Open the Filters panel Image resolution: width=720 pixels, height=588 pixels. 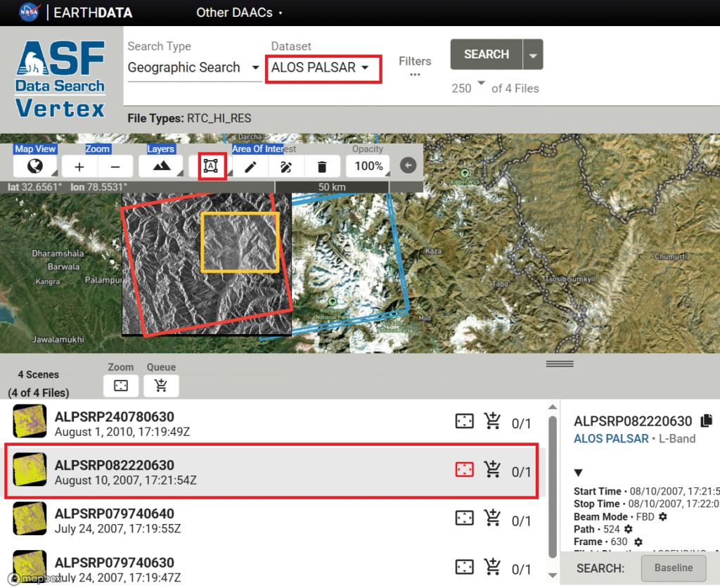(x=415, y=65)
